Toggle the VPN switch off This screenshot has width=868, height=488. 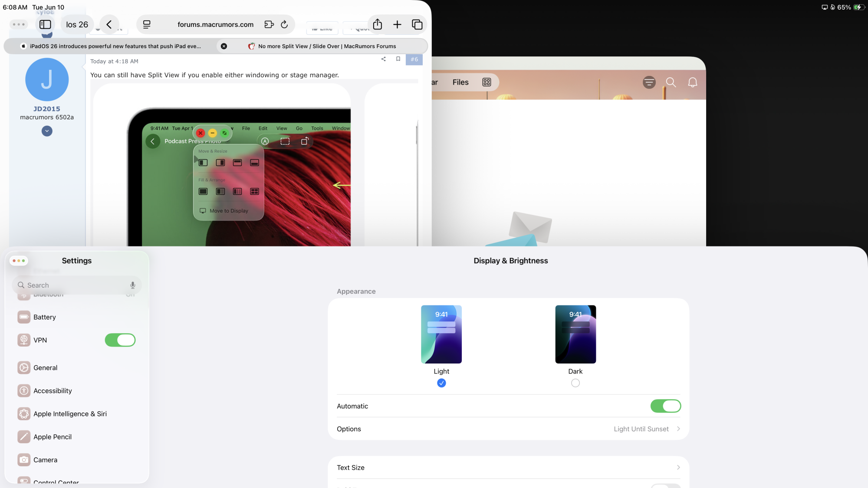120,340
